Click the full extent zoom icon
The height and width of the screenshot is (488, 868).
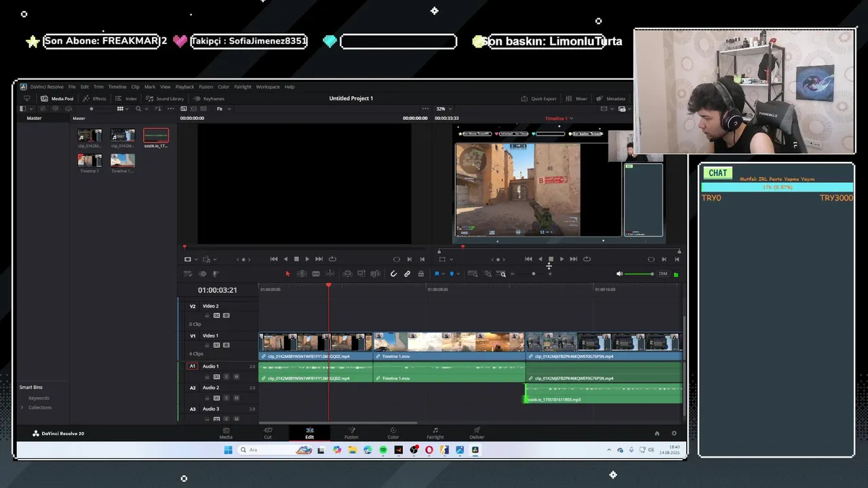[x=473, y=274]
